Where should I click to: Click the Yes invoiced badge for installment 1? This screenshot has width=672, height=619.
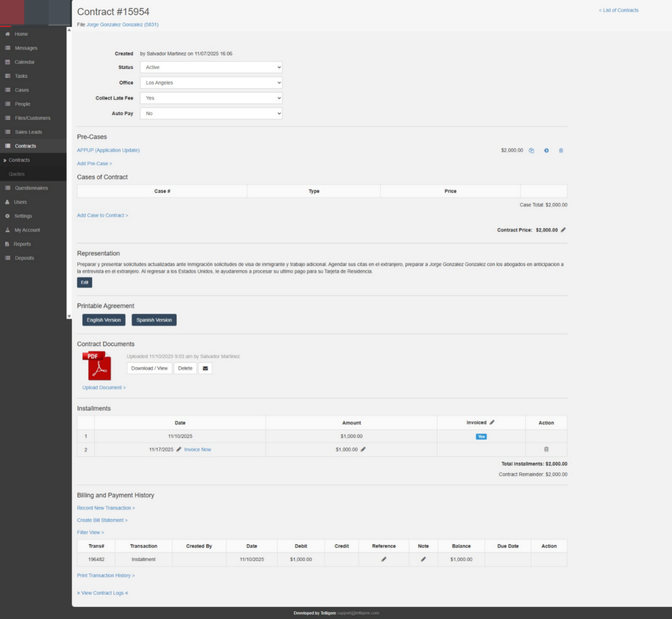(x=481, y=437)
